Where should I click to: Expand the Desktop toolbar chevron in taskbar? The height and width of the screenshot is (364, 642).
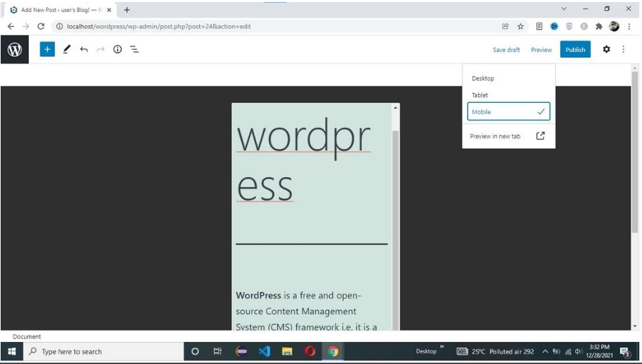(x=442, y=347)
